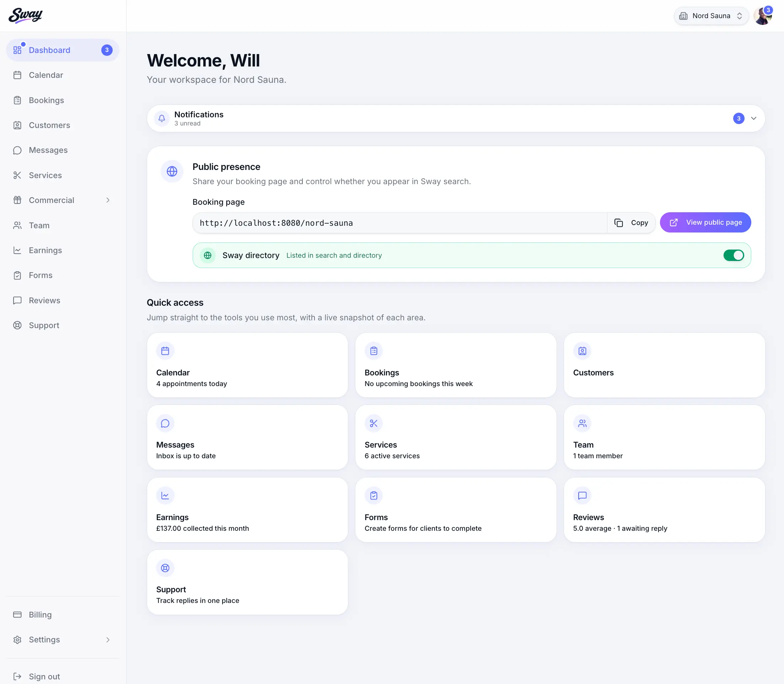Screen dimensions: 784x684
Task: Click the Services scissors icon in sidebar
Action: [17, 175]
